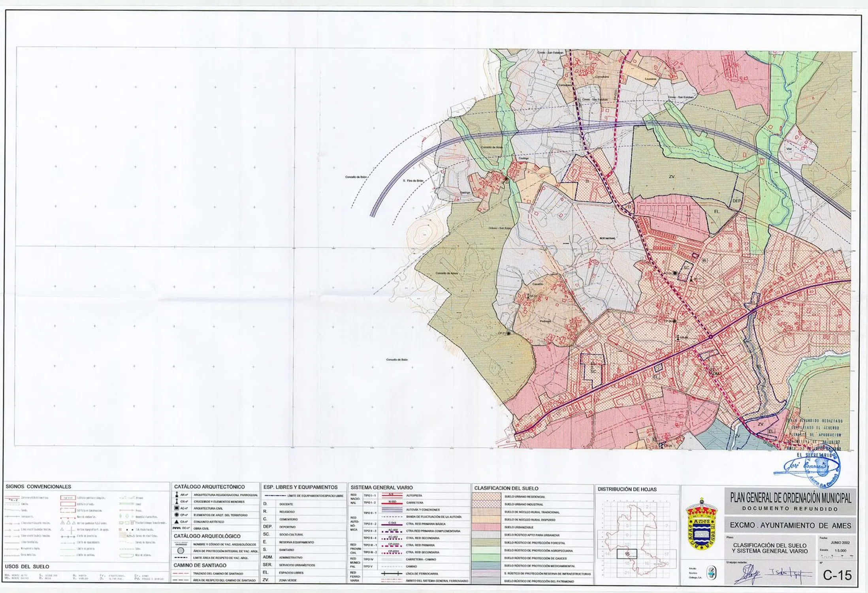
Task: Click the large ZV zone label on map
Action: [672, 177]
